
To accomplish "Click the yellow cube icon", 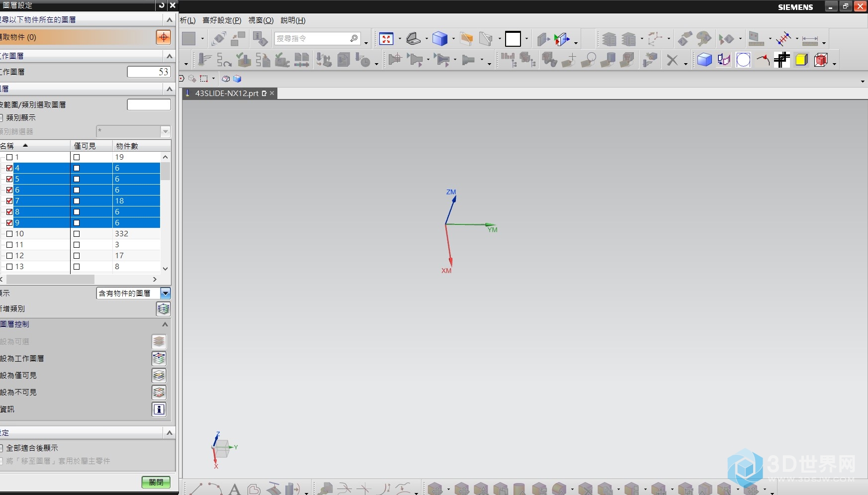I will (801, 60).
